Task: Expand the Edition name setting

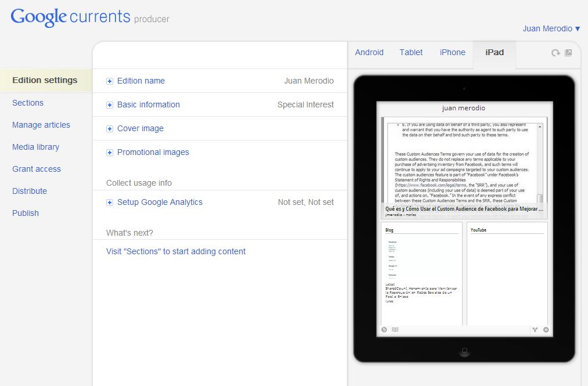Action: click(x=110, y=81)
